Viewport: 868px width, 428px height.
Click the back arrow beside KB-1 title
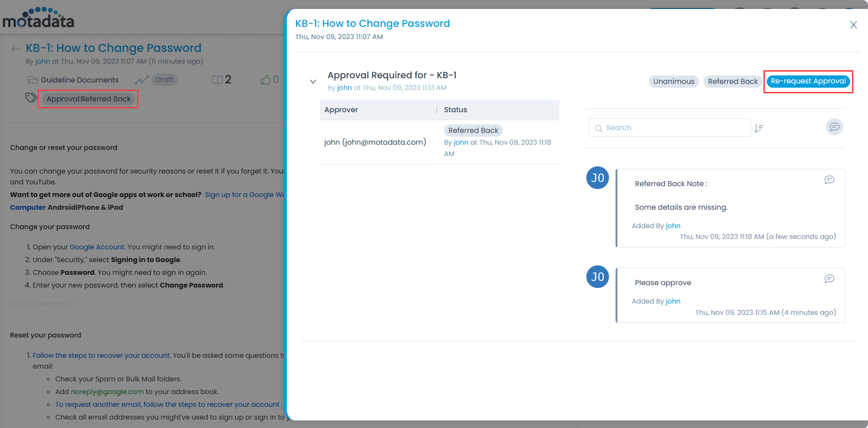pyautogui.click(x=16, y=49)
